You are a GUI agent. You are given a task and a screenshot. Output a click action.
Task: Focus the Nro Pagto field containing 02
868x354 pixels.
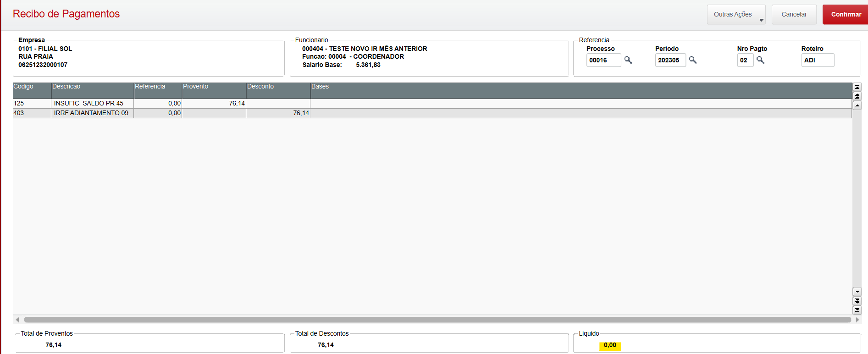click(x=745, y=60)
